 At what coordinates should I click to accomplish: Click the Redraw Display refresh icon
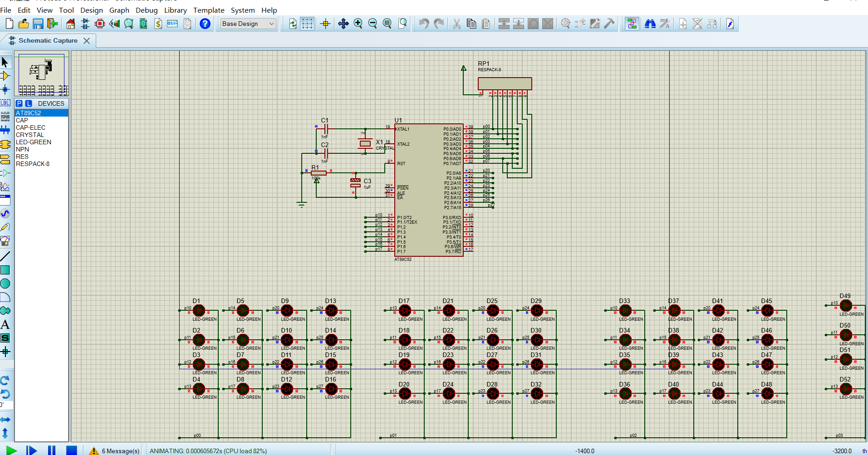pos(293,24)
